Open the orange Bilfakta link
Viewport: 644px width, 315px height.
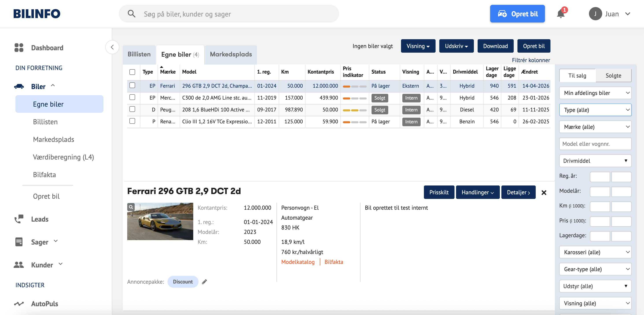334,262
